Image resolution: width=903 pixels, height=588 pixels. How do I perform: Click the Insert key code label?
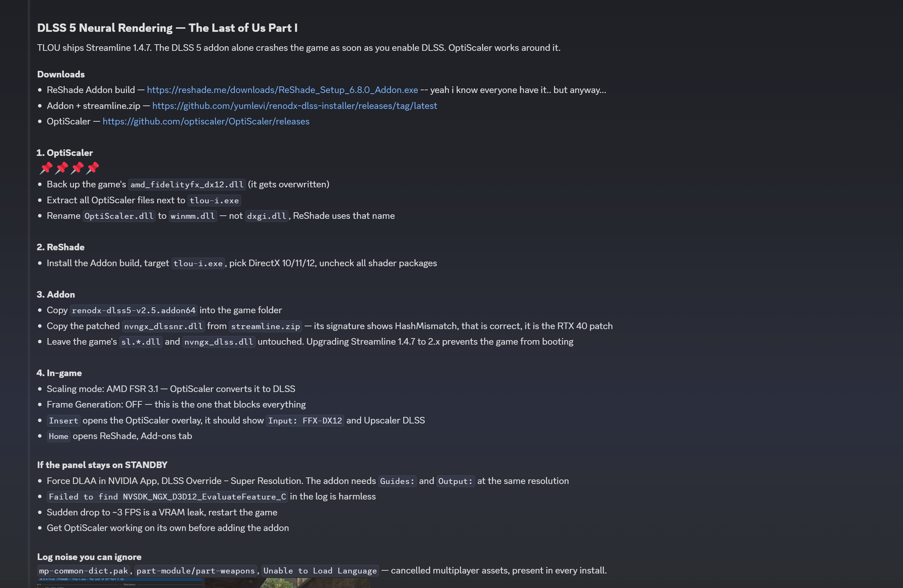click(x=63, y=421)
